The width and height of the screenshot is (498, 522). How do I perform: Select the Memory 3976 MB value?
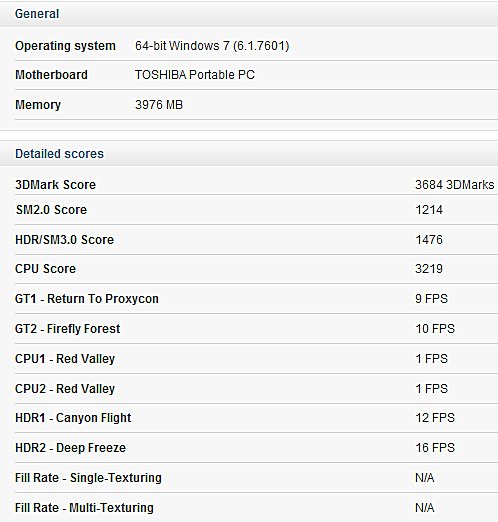pyautogui.click(x=159, y=105)
